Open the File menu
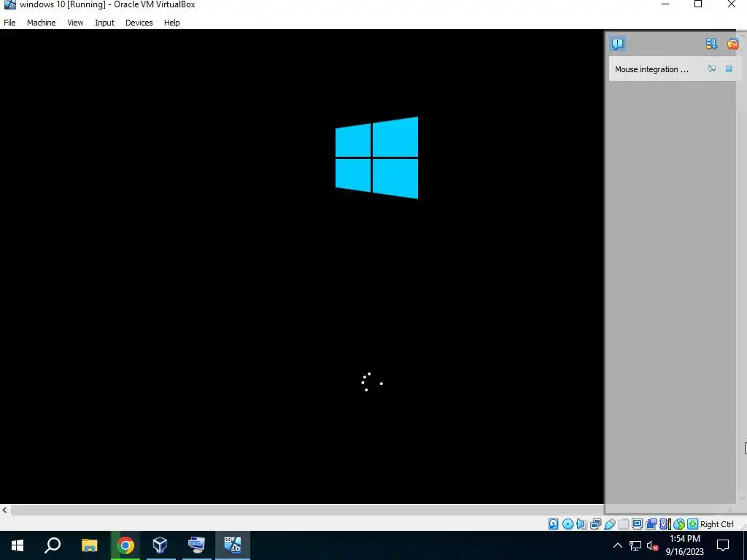The height and width of the screenshot is (560, 747). pyautogui.click(x=9, y=23)
